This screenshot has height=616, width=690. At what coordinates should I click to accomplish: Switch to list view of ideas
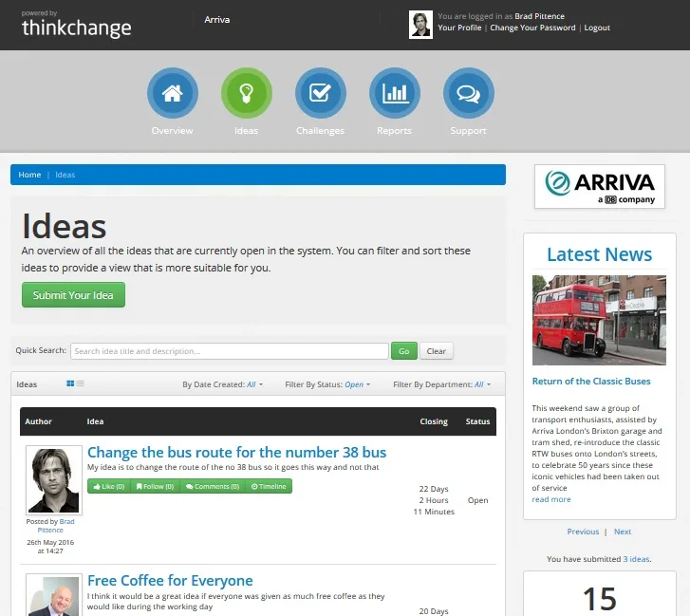(80, 383)
